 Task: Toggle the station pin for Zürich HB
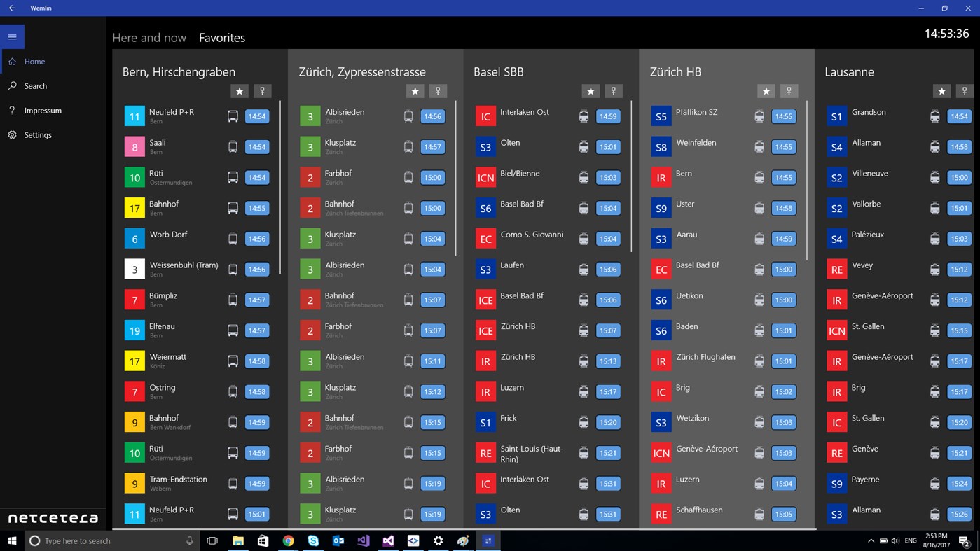pyautogui.click(x=789, y=91)
